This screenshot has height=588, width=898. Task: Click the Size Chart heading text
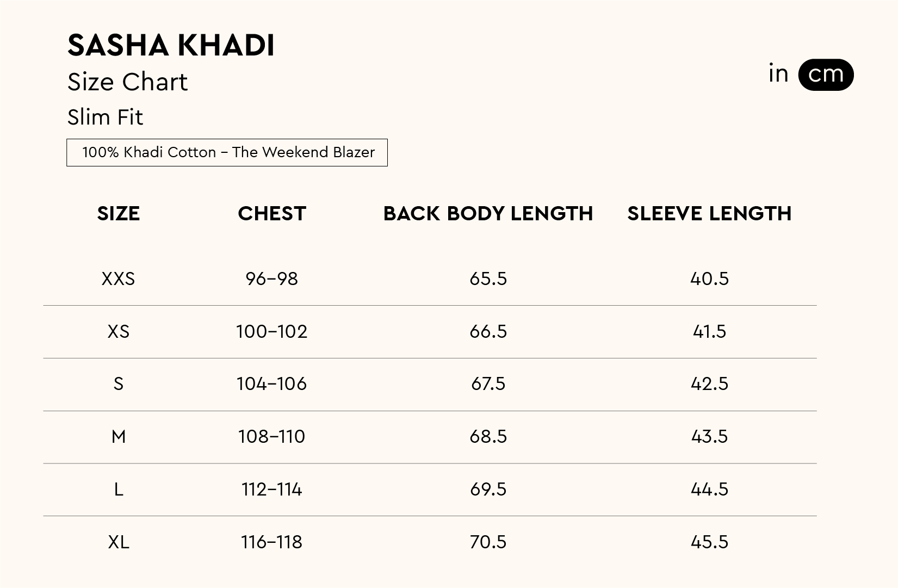click(x=127, y=82)
